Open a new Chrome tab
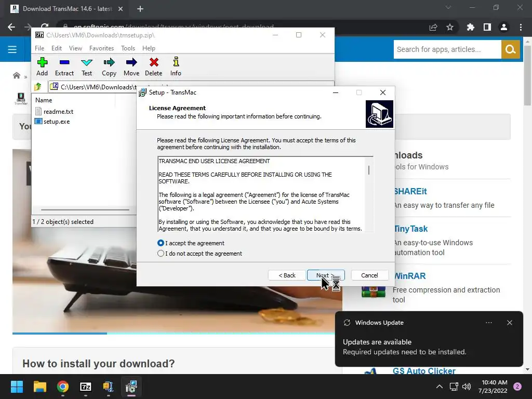Viewport: 532px width, 399px height. point(140,9)
